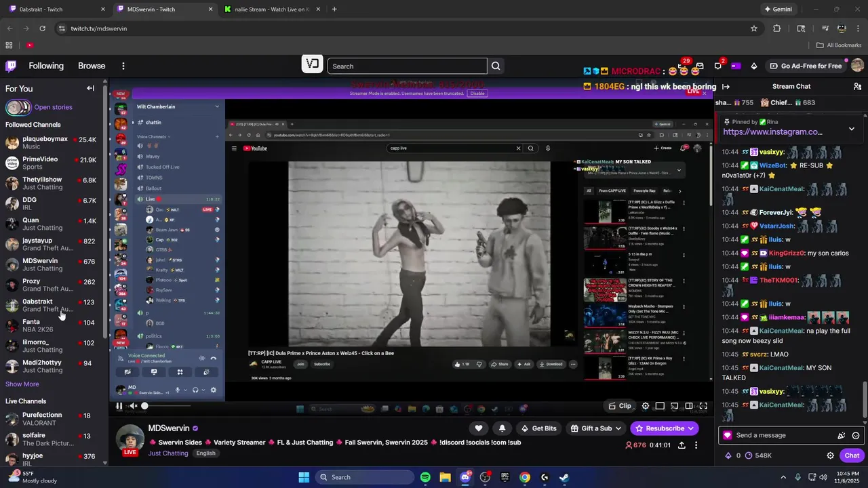The height and width of the screenshot is (488, 868).
Task: Open the Twitch user profile avatar menu
Action: coord(857,66)
